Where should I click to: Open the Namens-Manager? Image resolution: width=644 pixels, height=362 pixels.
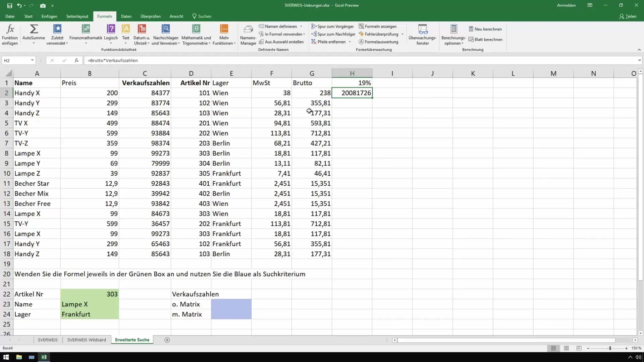248,35
